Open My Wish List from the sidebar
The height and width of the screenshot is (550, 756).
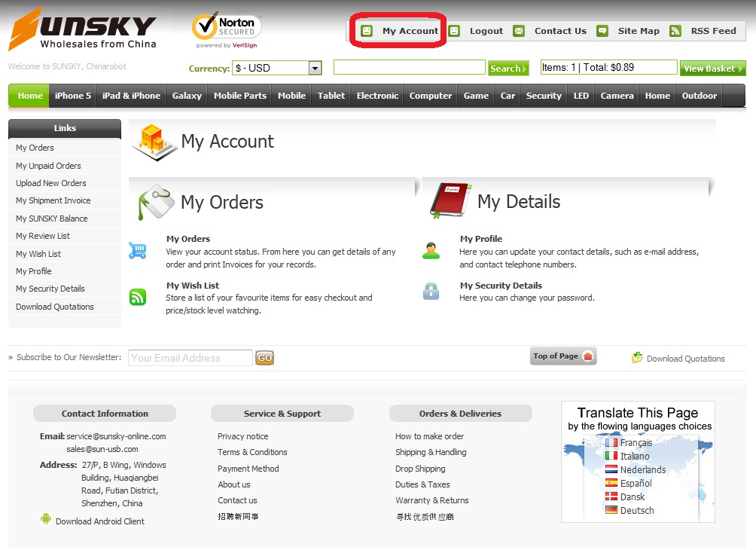39,253
